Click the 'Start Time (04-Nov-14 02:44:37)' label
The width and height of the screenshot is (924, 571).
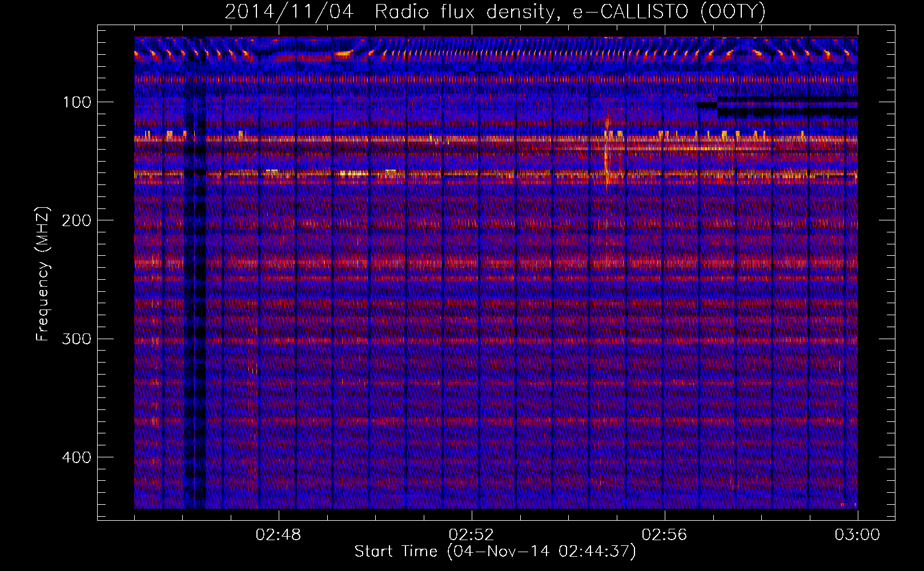495,552
